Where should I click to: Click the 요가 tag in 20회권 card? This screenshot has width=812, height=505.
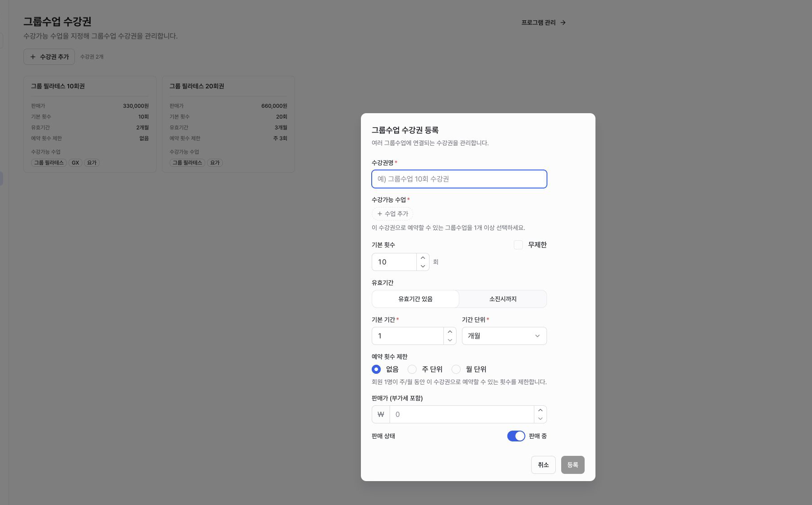(215, 163)
